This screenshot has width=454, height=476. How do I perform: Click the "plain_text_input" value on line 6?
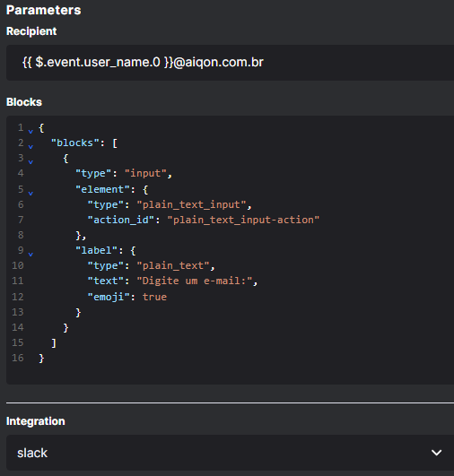point(191,204)
